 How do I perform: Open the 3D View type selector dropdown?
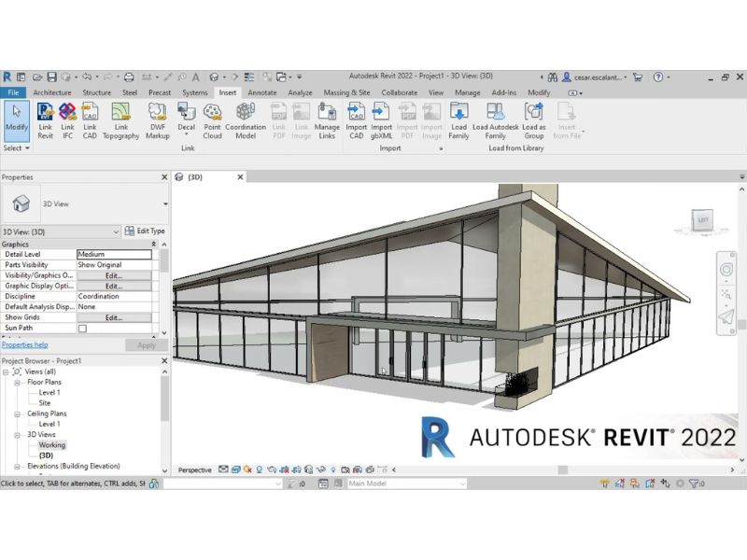click(165, 203)
